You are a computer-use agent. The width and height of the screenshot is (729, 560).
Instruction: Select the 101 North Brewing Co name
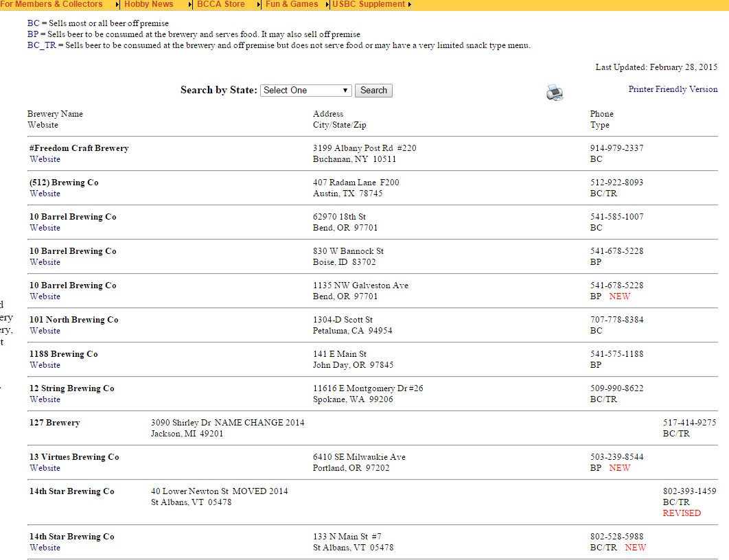click(x=74, y=320)
